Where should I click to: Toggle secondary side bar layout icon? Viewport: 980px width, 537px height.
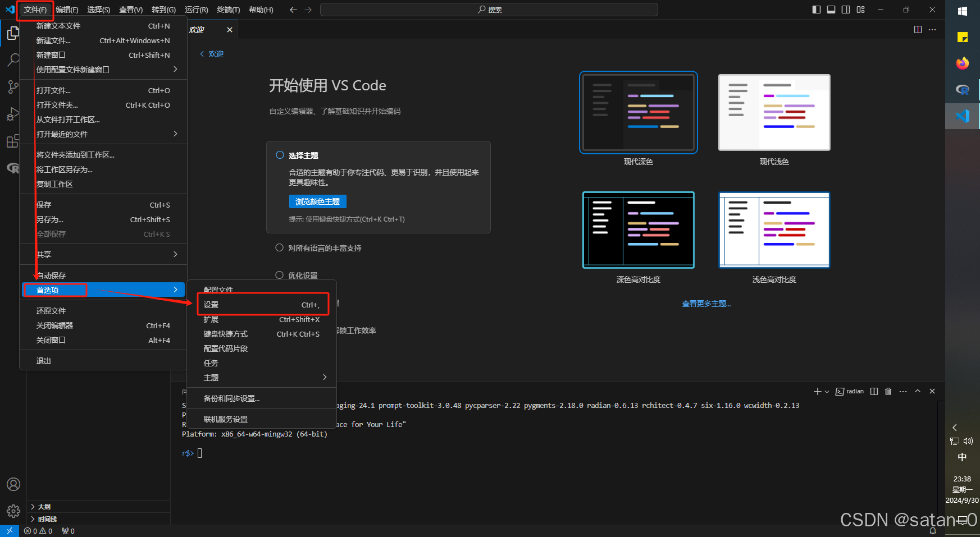(x=846, y=10)
